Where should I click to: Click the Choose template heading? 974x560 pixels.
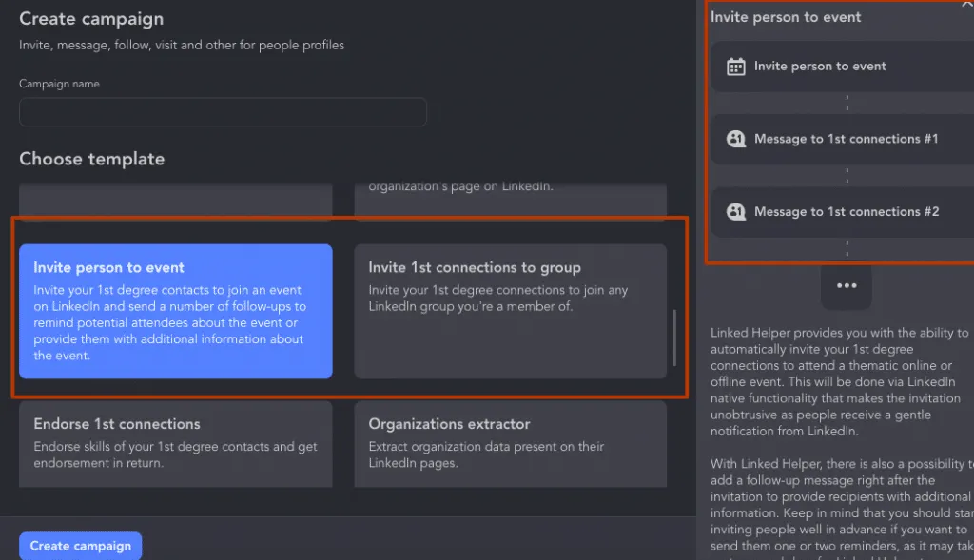click(92, 159)
